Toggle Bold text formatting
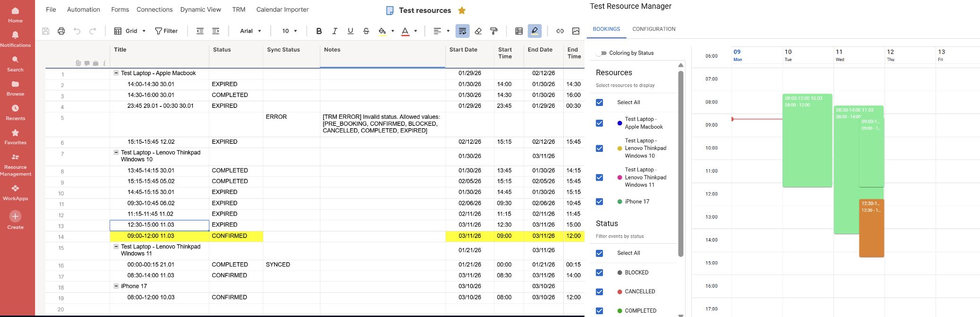 coord(319,31)
